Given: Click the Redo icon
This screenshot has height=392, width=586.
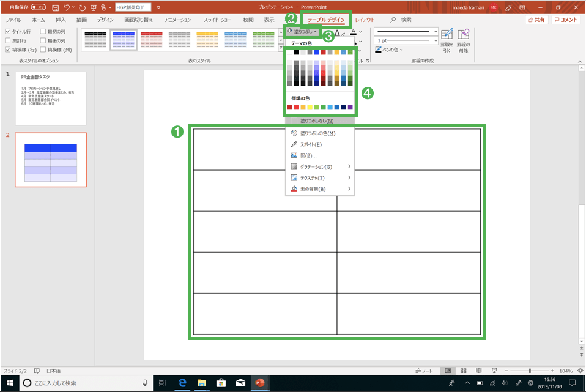Looking at the screenshot, I should coord(82,7).
